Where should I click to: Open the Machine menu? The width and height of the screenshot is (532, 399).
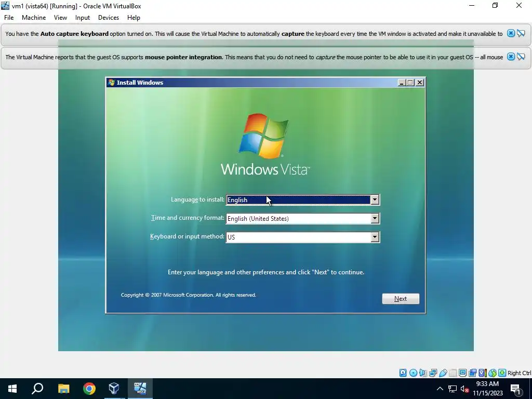34,18
